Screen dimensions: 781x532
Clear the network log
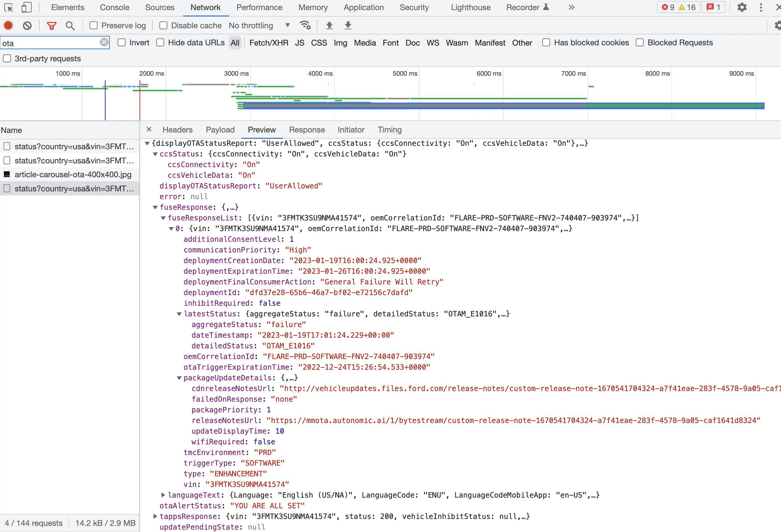pos(27,26)
